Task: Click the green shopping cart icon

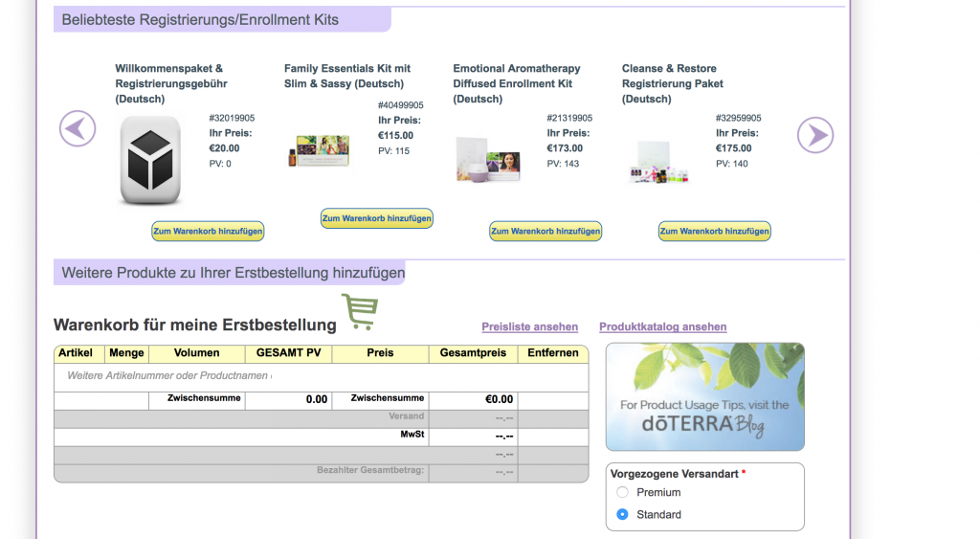Action: pyautogui.click(x=360, y=311)
